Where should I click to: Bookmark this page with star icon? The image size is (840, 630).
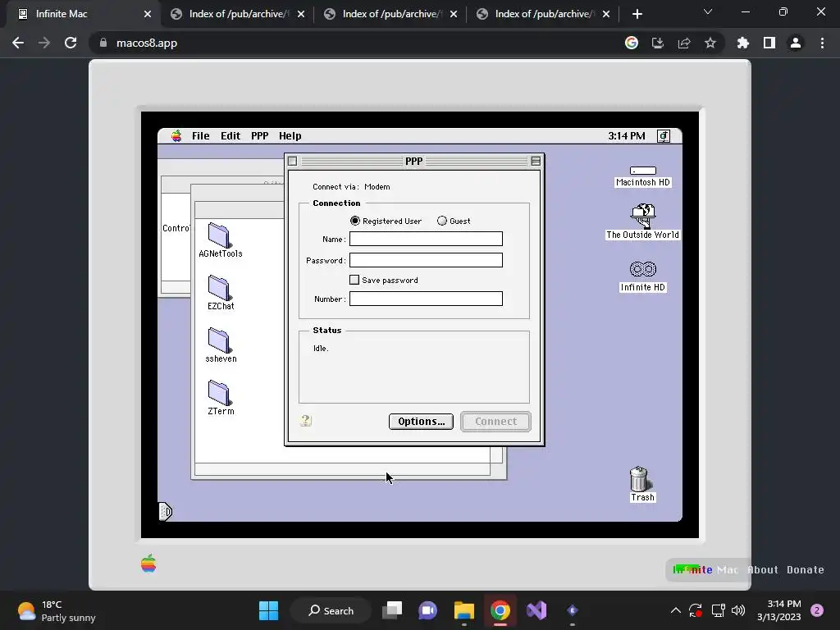point(710,43)
